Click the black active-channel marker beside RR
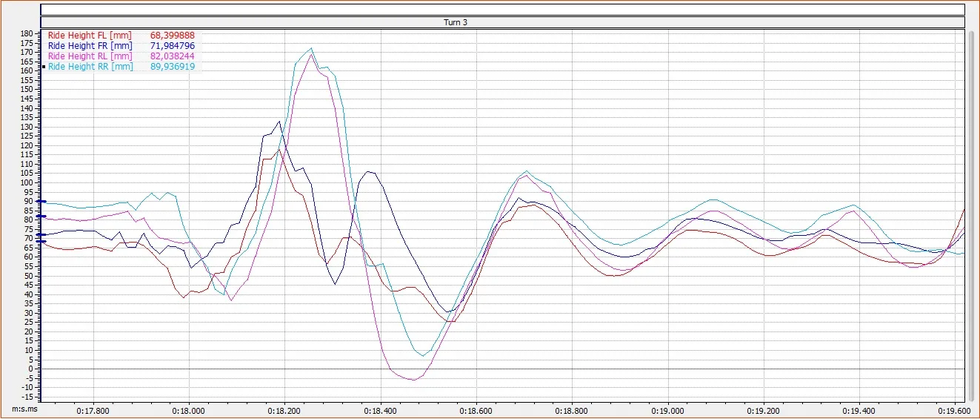 point(44,67)
